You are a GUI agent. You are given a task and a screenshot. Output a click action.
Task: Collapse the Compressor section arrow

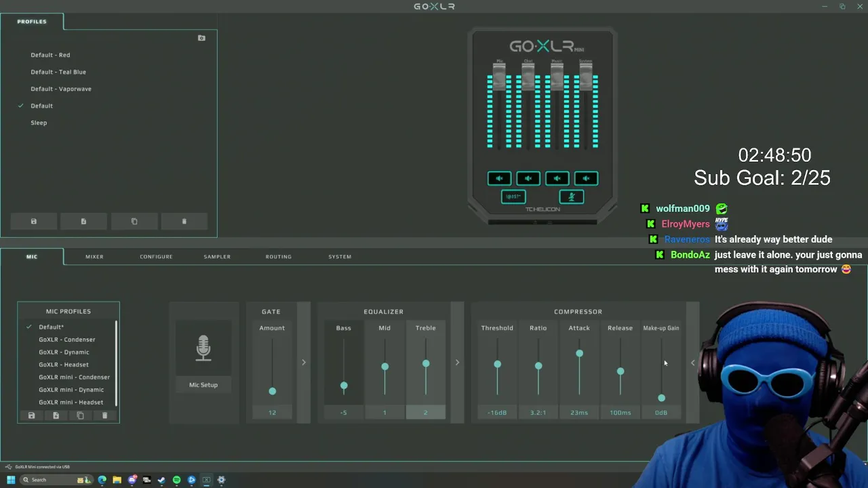692,363
